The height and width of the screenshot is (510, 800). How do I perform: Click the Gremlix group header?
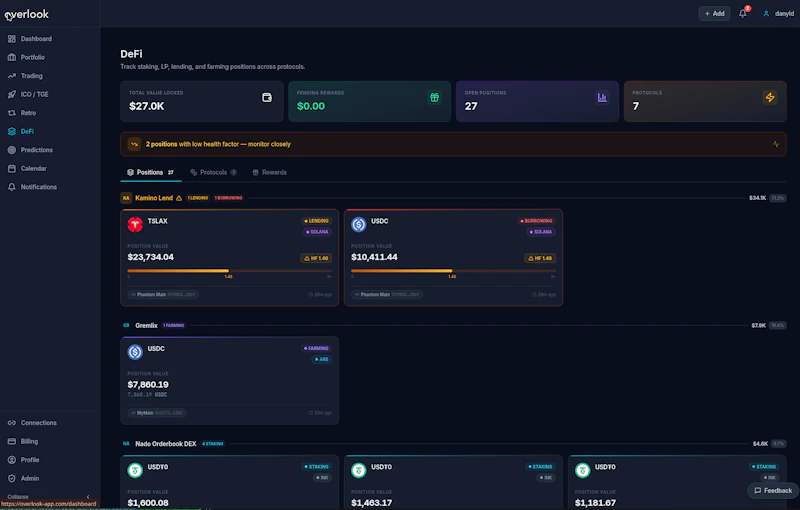click(453, 325)
